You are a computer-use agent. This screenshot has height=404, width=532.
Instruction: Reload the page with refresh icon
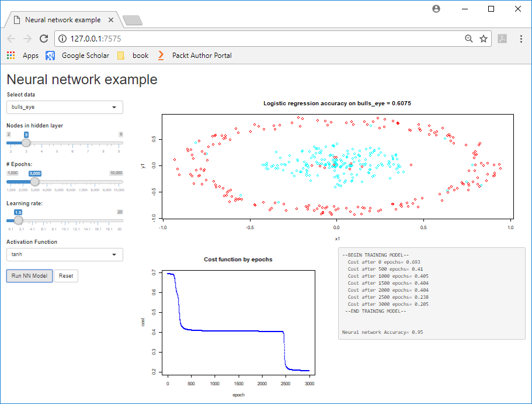[43, 39]
